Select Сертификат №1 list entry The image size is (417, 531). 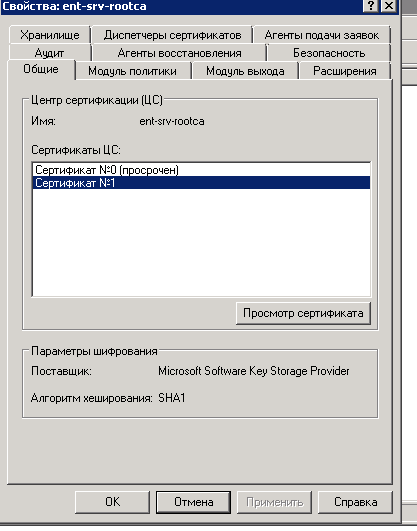(201, 183)
